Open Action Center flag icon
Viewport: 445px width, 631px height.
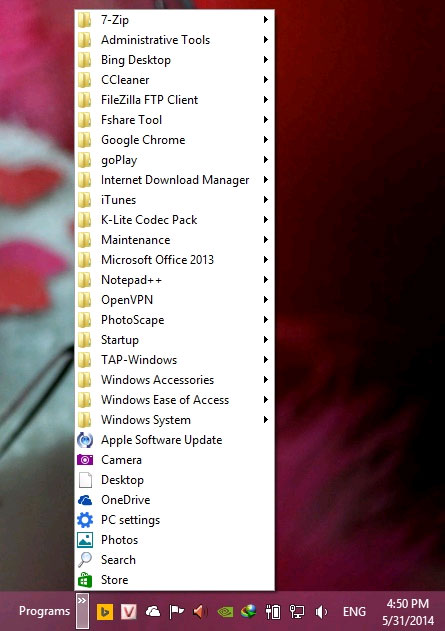176,612
